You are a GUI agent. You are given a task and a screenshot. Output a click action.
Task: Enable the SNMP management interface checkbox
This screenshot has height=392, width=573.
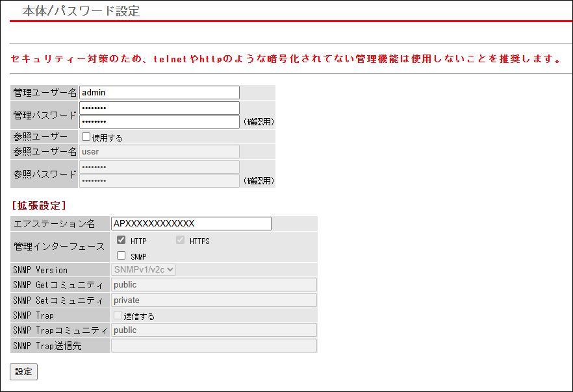click(121, 256)
